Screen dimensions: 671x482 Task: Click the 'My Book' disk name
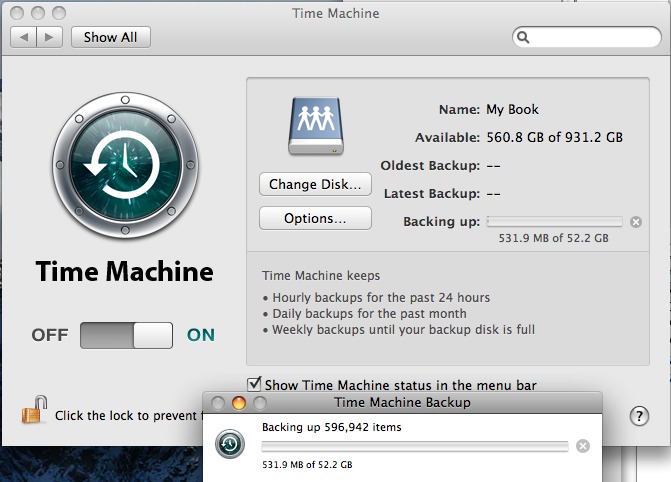512,110
